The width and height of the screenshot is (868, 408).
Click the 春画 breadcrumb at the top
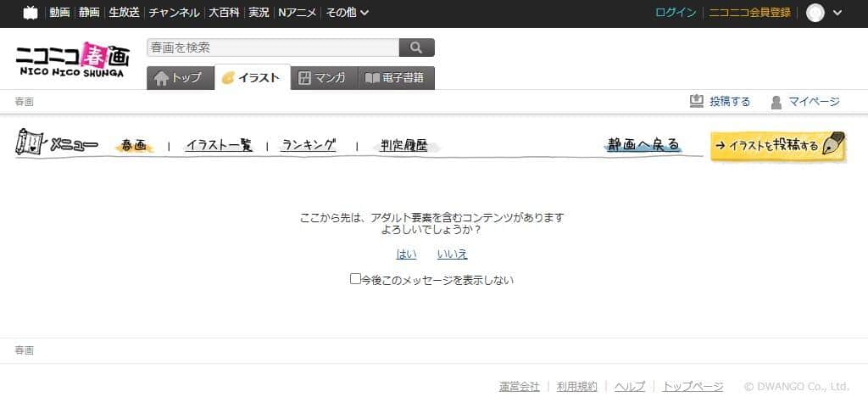(25, 102)
